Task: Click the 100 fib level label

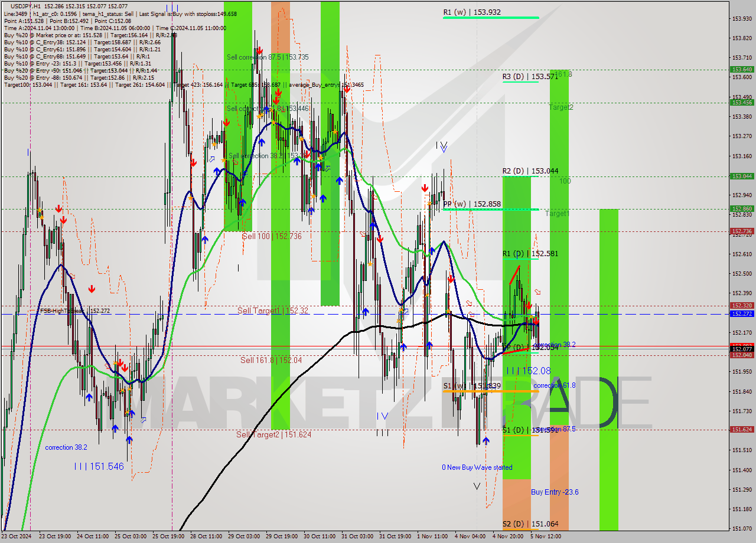Action: 565,181
